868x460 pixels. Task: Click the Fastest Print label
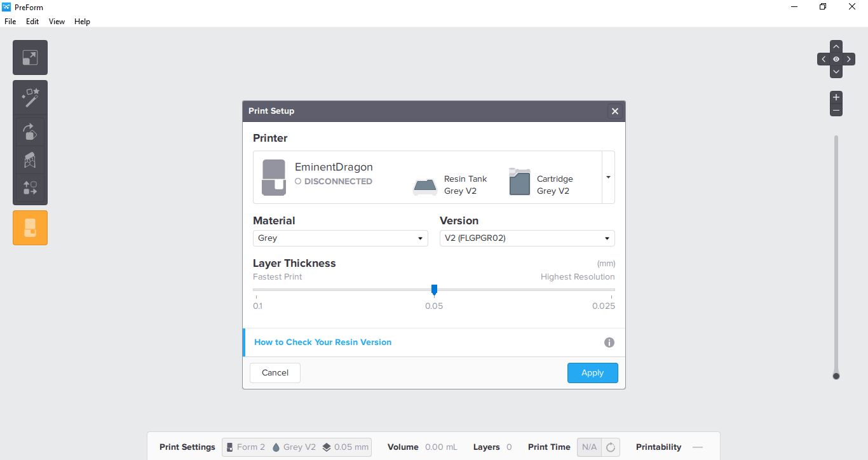[278, 277]
